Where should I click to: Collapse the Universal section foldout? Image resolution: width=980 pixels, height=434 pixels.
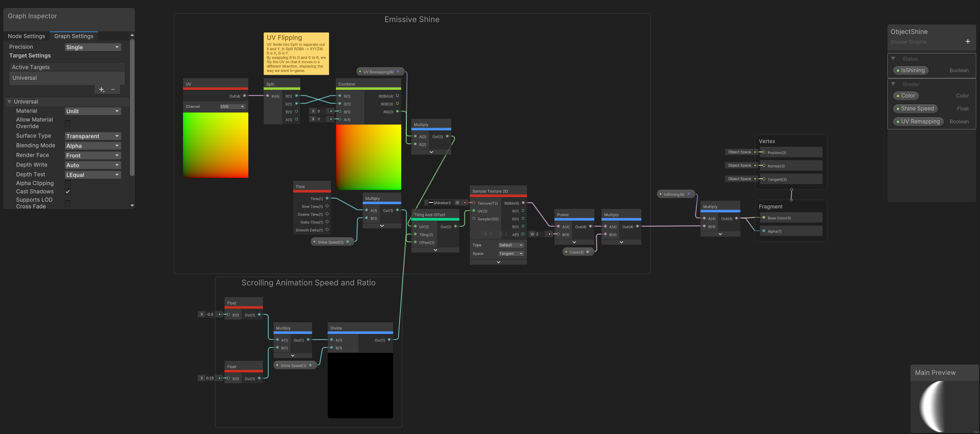[x=9, y=102]
